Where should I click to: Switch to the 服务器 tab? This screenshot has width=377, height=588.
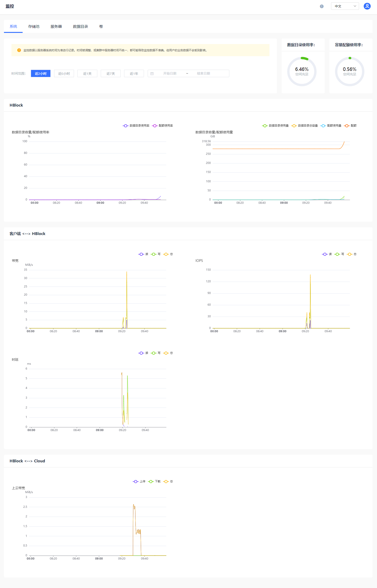(x=56, y=26)
